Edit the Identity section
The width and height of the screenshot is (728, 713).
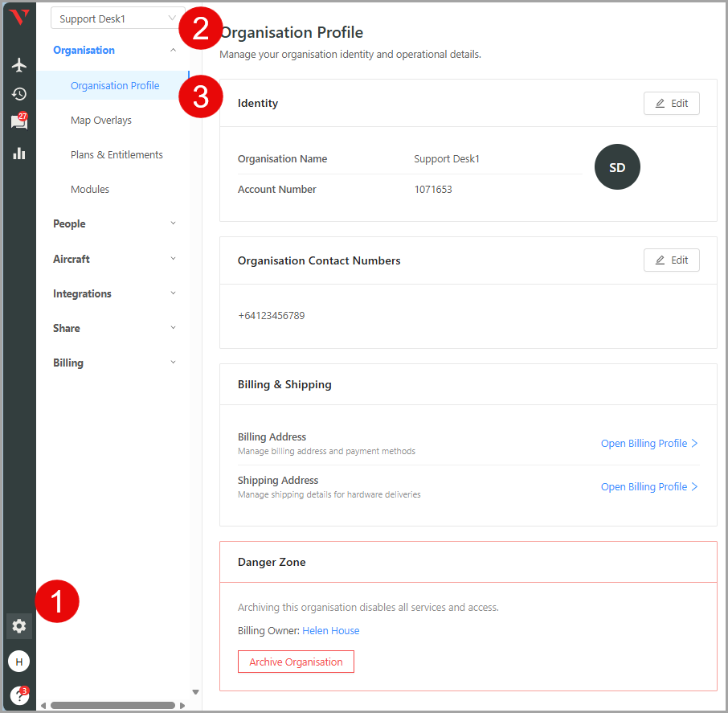tap(672, 104)
